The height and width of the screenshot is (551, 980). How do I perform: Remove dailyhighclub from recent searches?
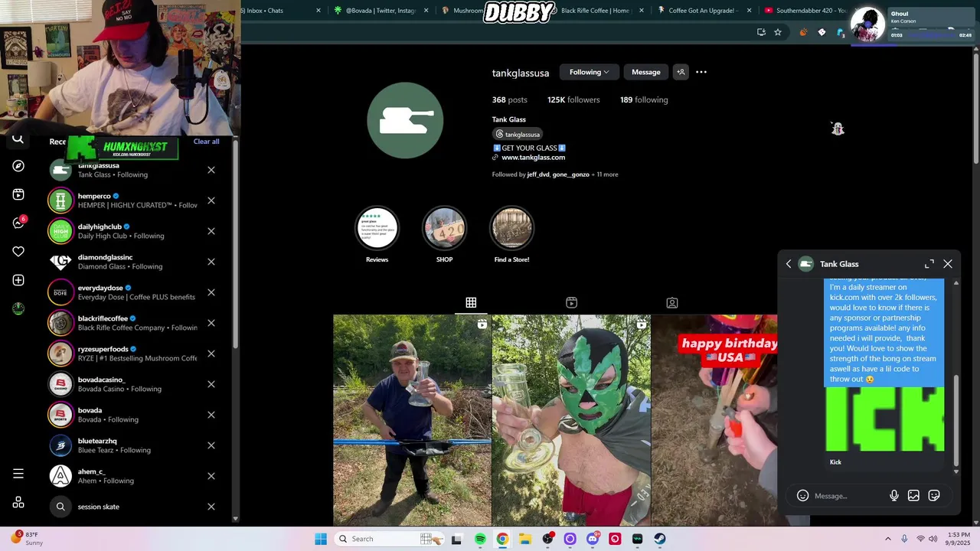click(211, 231)
